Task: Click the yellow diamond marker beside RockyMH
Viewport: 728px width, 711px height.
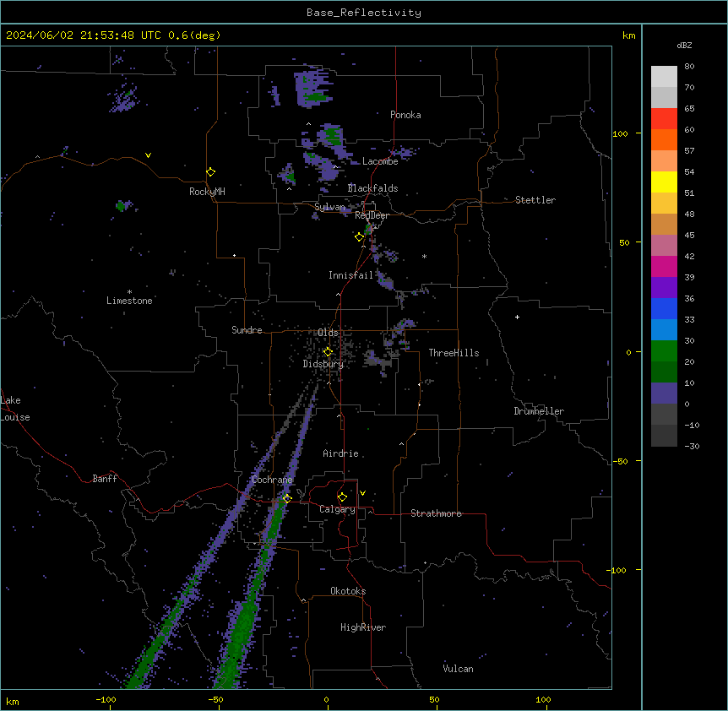Action: coord(211,172)
